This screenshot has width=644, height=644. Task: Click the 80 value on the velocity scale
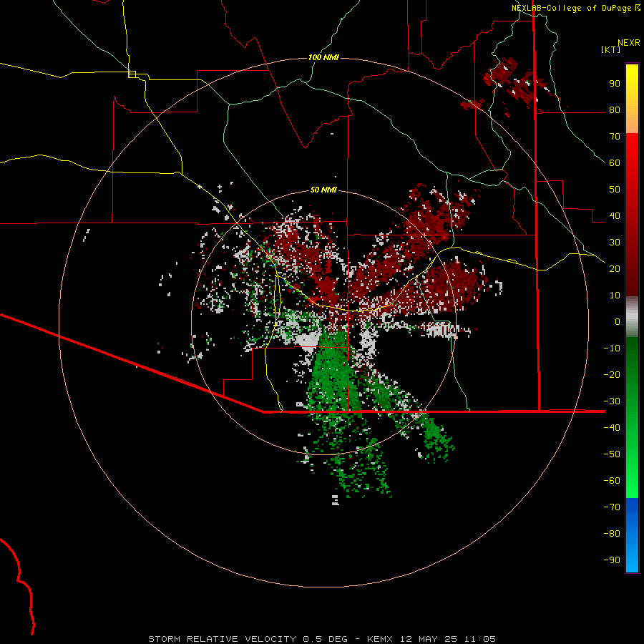click(615, 109)
